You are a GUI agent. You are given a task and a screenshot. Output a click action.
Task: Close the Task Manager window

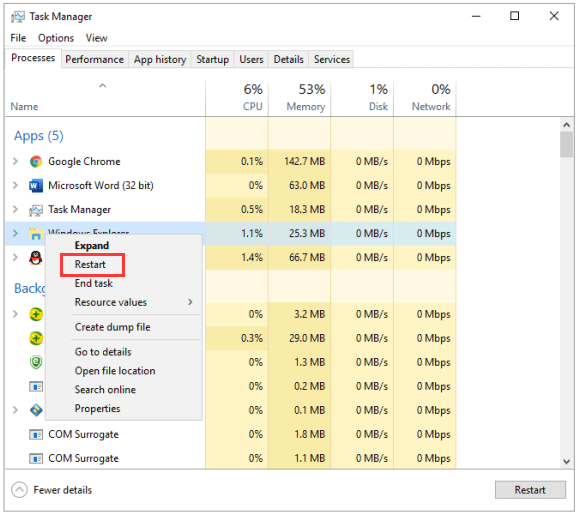554,16
